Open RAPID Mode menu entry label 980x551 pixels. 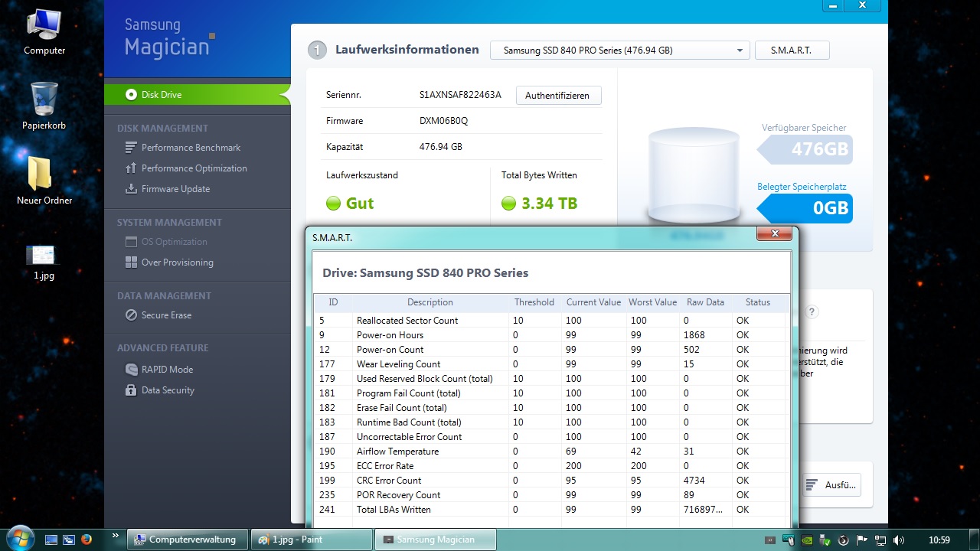[x=167, y=370]
